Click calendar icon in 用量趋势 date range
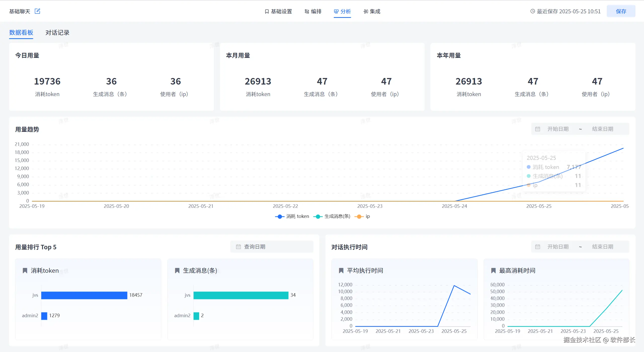 click(538, 129)
